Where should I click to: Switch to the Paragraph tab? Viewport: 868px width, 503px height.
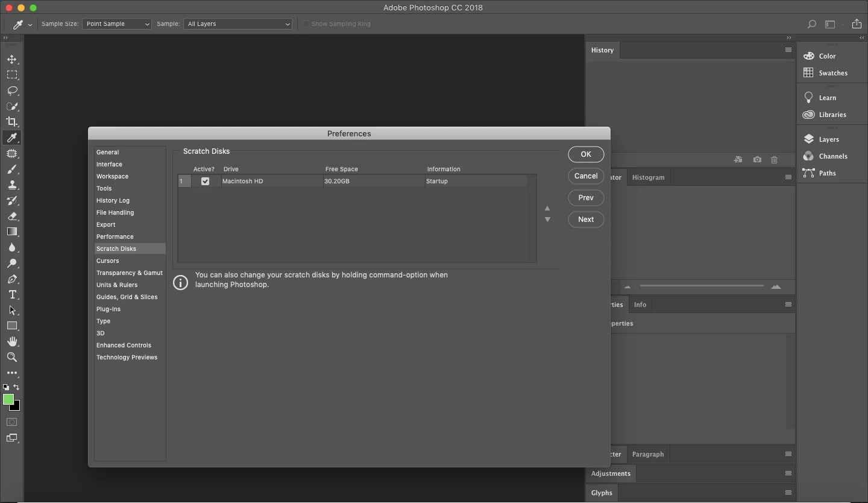click(648, 454)
